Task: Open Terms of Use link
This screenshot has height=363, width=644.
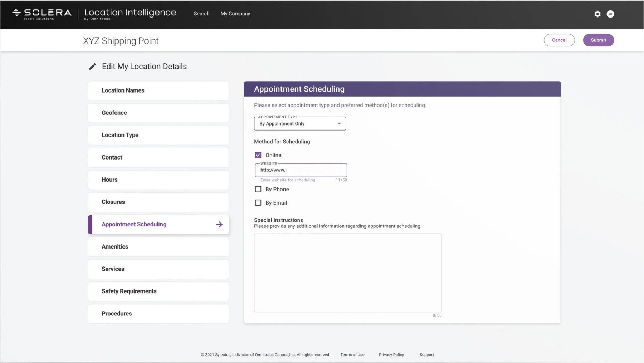Action: click(352, 355)
